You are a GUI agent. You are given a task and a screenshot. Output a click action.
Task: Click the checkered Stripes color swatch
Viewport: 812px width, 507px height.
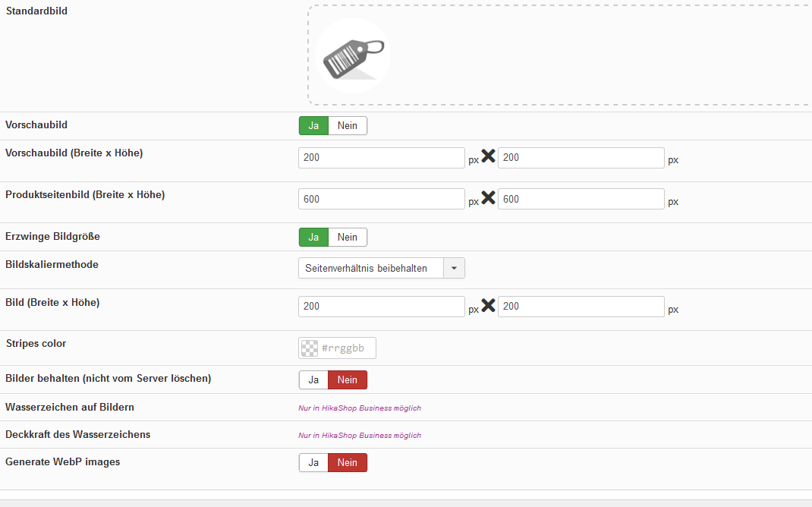pos(310,348)
